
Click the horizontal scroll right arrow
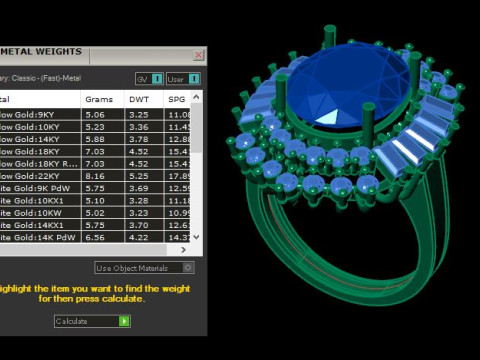183,250
